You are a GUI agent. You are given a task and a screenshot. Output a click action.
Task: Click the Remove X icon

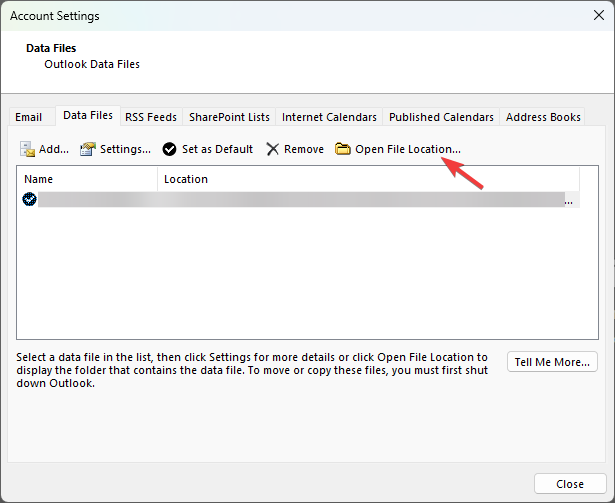[x=273, y=149]
